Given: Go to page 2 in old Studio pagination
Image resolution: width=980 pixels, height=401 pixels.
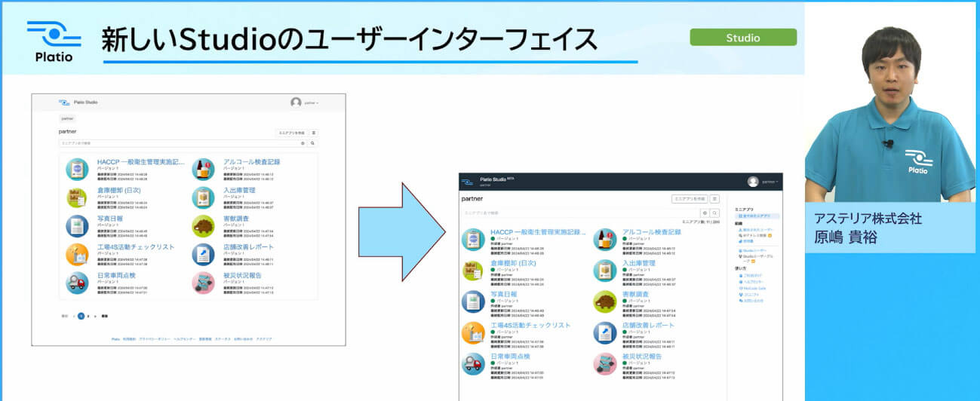Looking at the screenshot, I should coord(88,317).
